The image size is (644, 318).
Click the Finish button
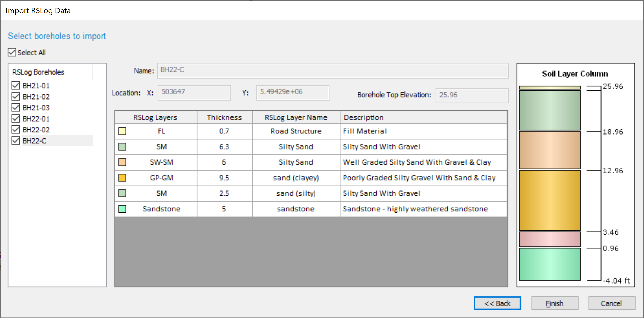point(555,303)
